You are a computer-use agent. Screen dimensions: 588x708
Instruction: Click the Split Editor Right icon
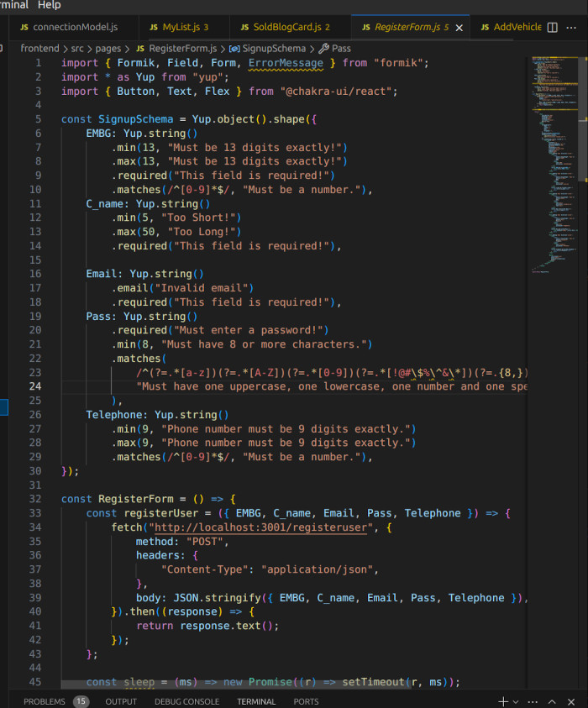pyautogui.click(x=553, y=27)
